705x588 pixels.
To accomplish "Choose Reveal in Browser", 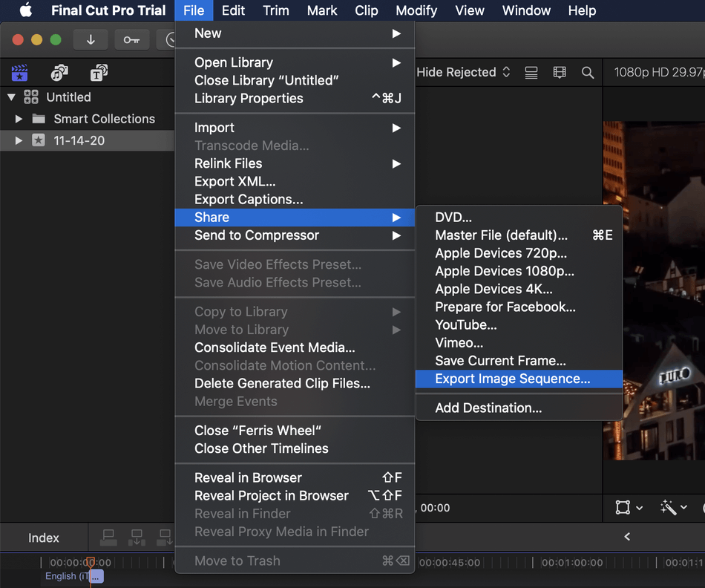I will click(x=295, y=478).
